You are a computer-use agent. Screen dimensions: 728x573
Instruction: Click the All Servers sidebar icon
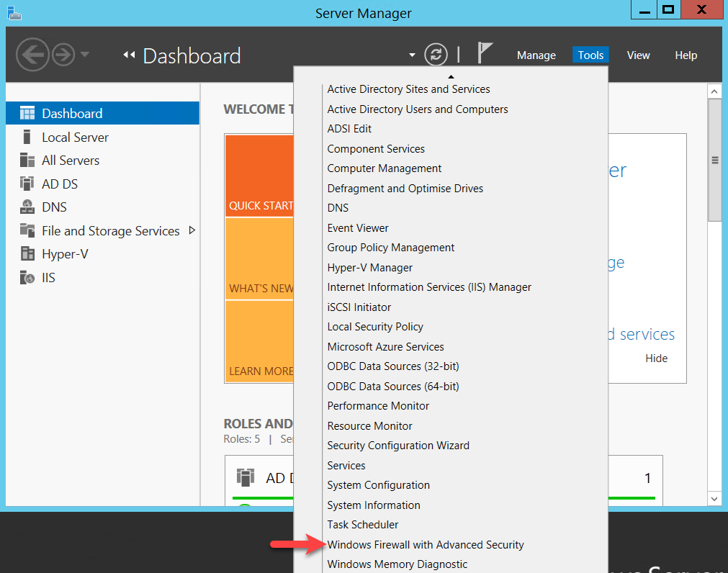pos(27,160)
